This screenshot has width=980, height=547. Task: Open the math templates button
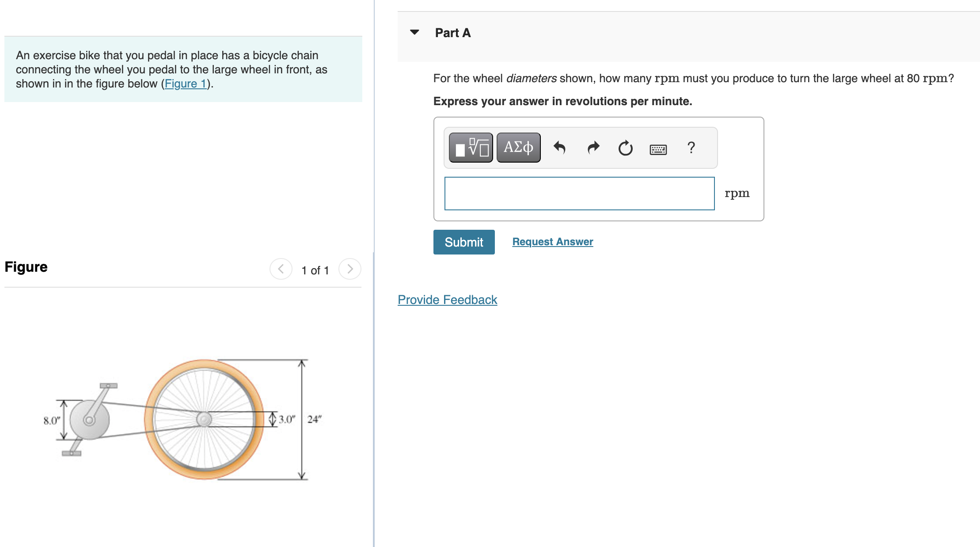(471, 148)
